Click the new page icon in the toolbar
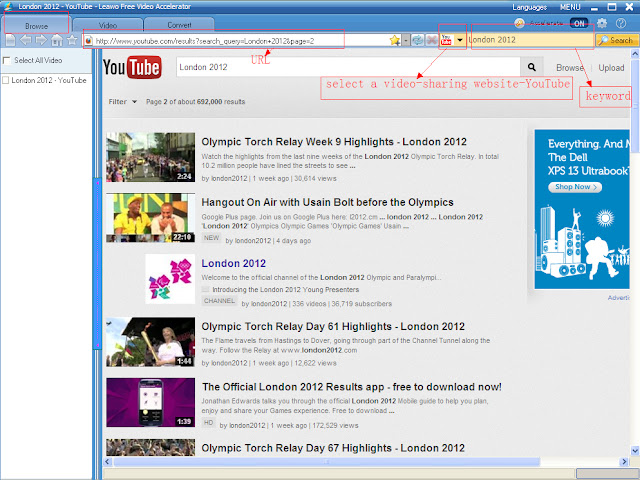The image size is (640, 480). [11, 40]
